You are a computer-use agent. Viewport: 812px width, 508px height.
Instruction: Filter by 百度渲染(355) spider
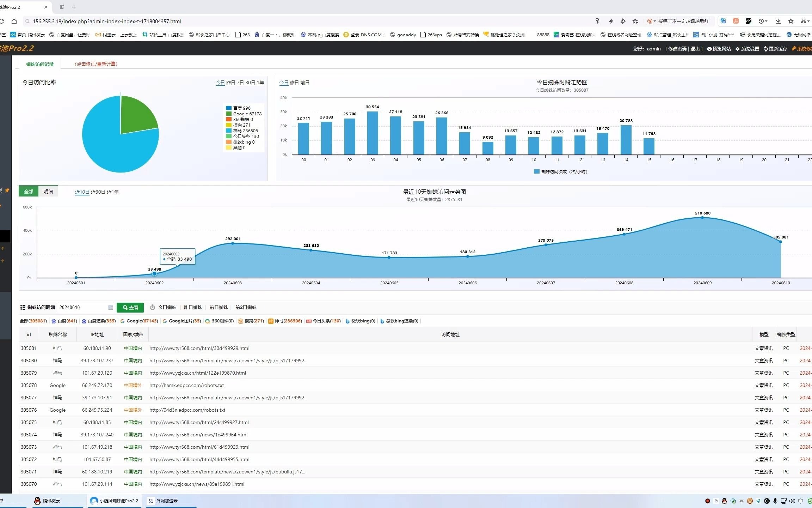99,321
